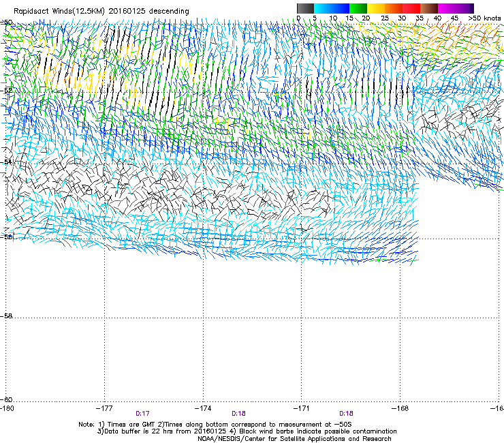Click the 'D:18' label between -174 and -171
The height and width of the screenshot is (443, 504).
238,414
